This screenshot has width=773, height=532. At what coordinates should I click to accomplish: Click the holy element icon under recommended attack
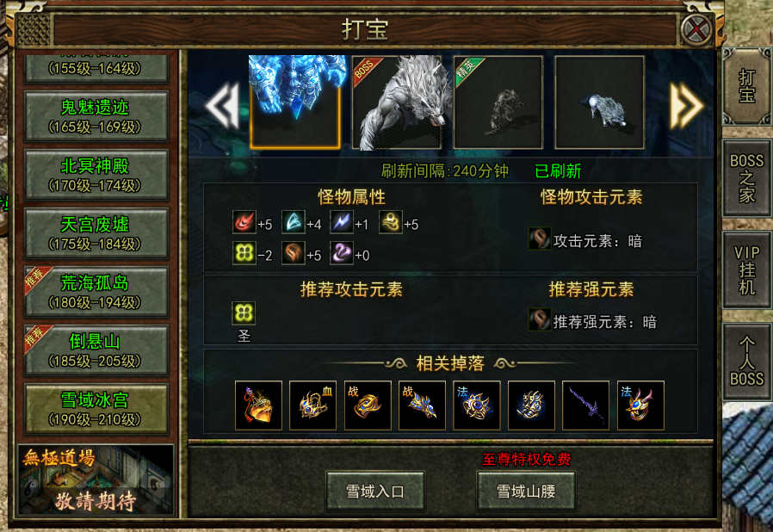(x=244, y=312)
